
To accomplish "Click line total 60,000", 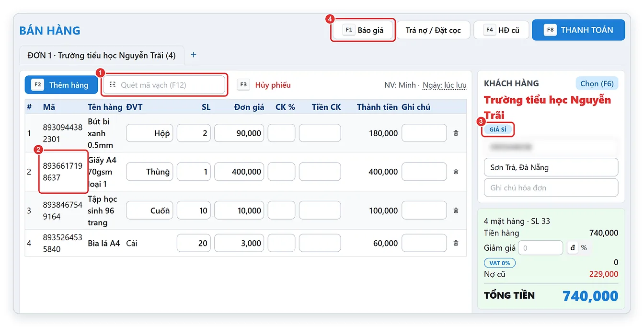I will point(385,243).
